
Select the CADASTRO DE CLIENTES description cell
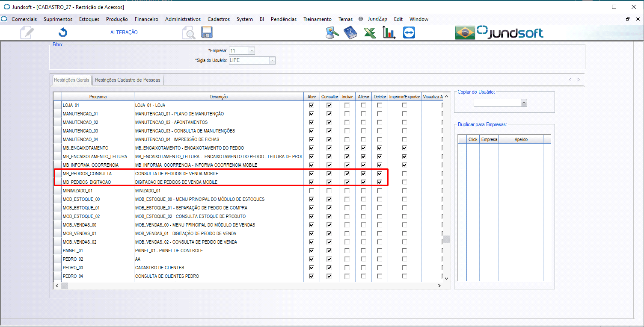pyautogui.click(x=219, y=268)
